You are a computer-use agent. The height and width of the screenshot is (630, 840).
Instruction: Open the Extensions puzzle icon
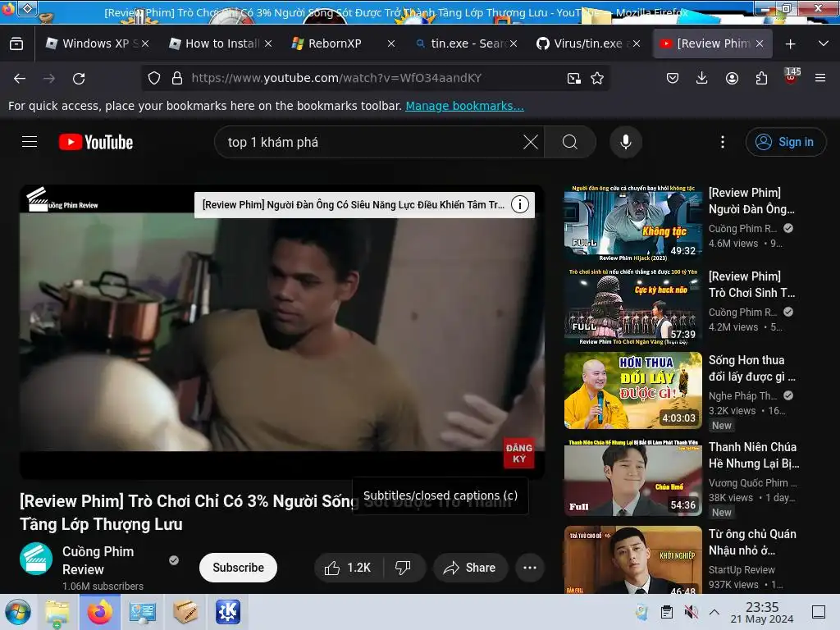pos(761,78)
